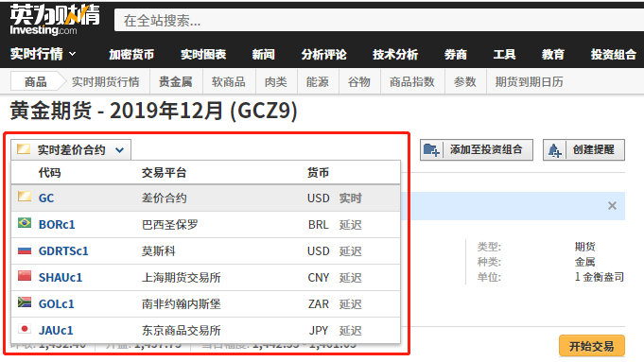The width and height of the screenshot is (644, 362).
Task: Switch to the 软商品 tab
Action: coord(228,81)
